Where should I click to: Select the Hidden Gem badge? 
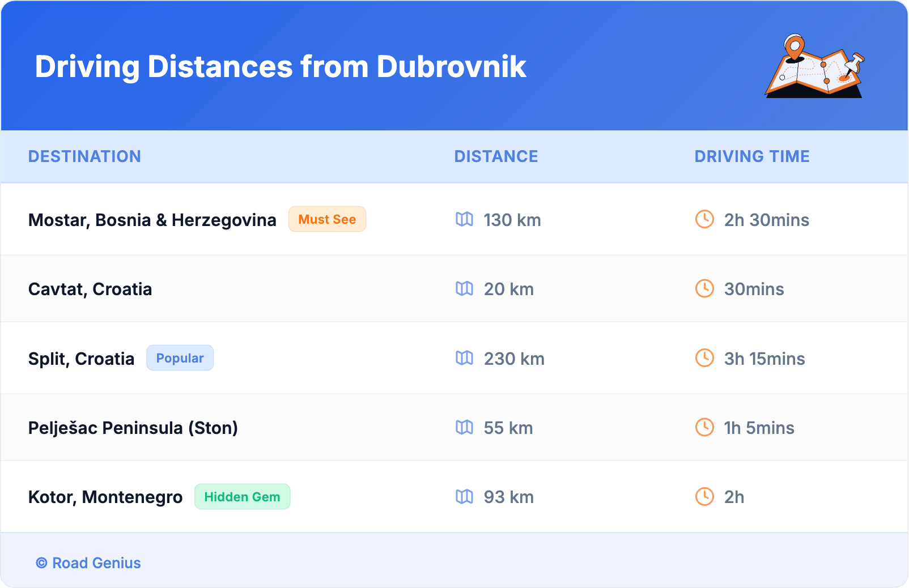click(242, 497)
